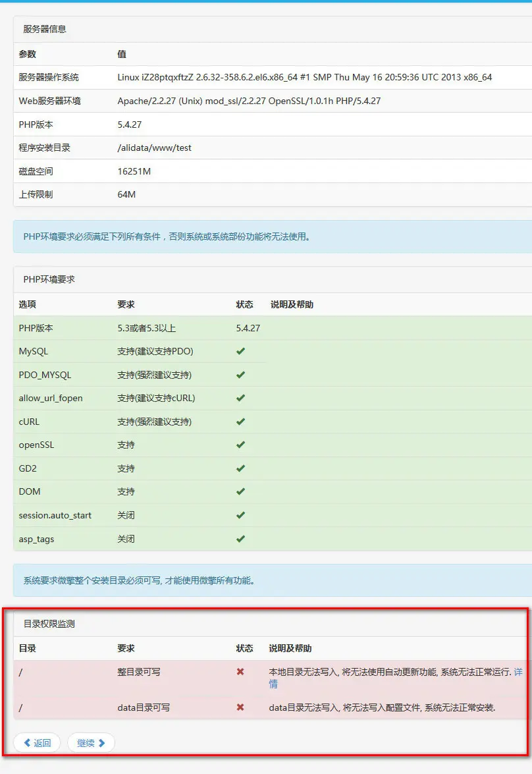Click the '支持(建议支持cURL)' requirement cell
The height and width of the screenshot is (774, 532).
click(157, 398)
